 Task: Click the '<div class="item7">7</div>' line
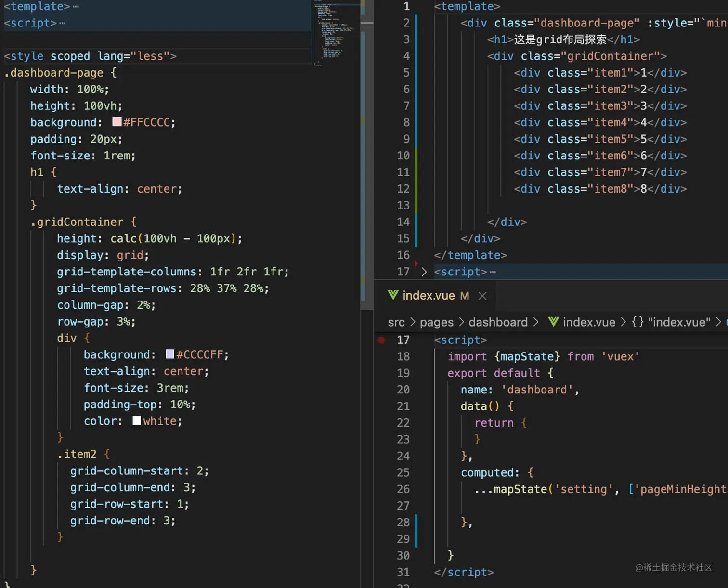click(600, 172)
